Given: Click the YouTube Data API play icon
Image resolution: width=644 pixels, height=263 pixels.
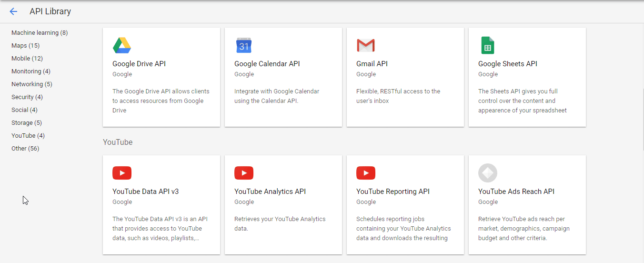Looking at the screenshot, I should (122, 173).
